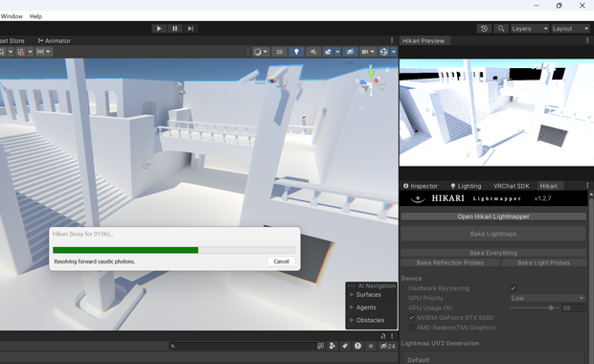Open search in Unity Search window icon
This screenshot has width=594, height=364.
click(x=321, y=346)
